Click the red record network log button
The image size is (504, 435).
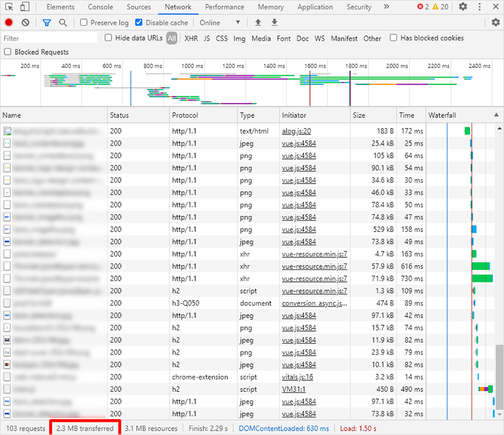coord(9,23)
